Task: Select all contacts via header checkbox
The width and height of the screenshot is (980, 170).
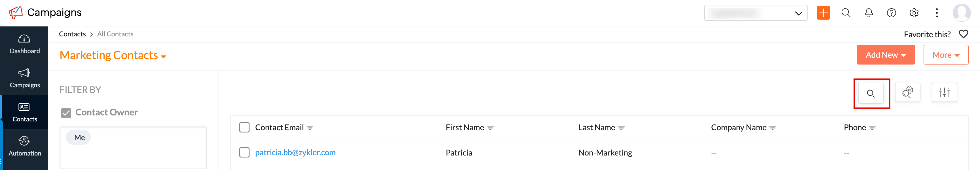Action: click(x=244, y=127)
